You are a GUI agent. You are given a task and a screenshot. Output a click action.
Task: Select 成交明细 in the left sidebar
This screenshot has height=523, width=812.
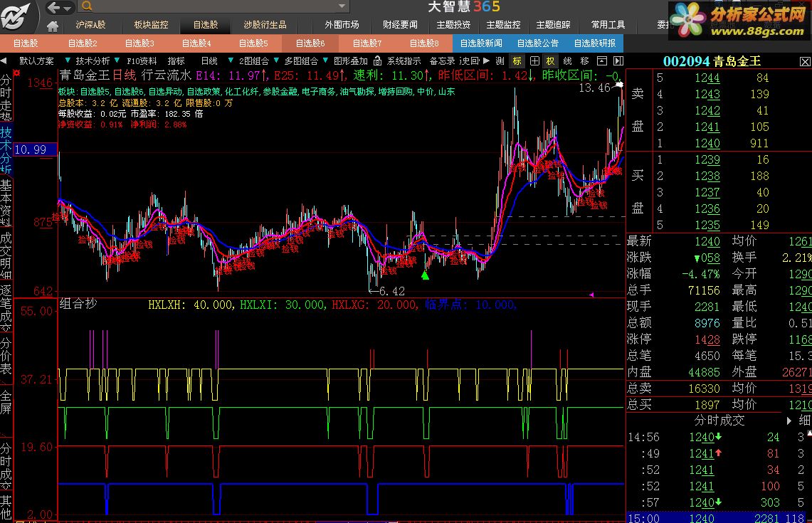(6, 255)
